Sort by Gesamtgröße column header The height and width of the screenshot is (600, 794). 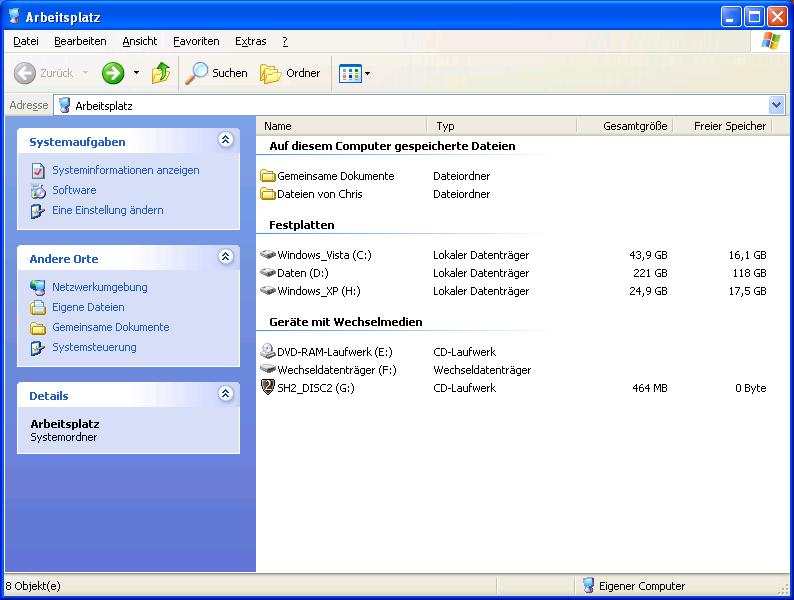[x=624, y=126]
